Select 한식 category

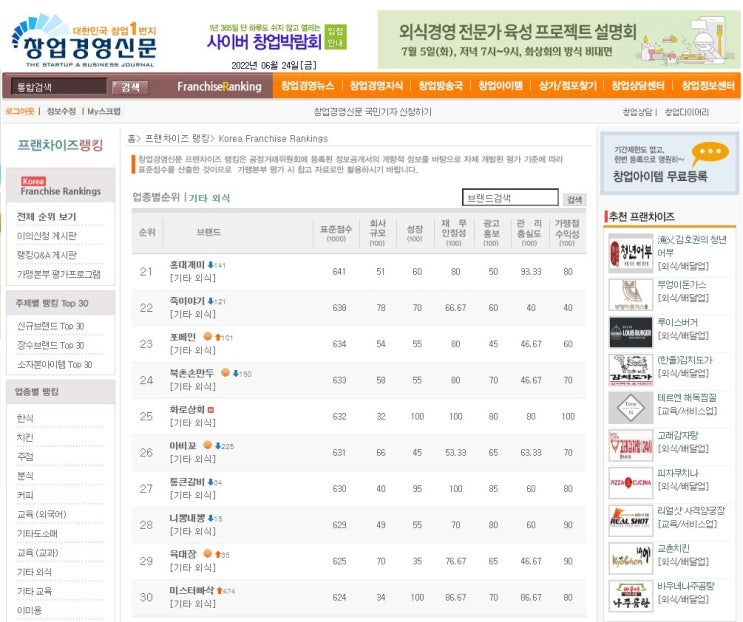click(x=25, y=418)
